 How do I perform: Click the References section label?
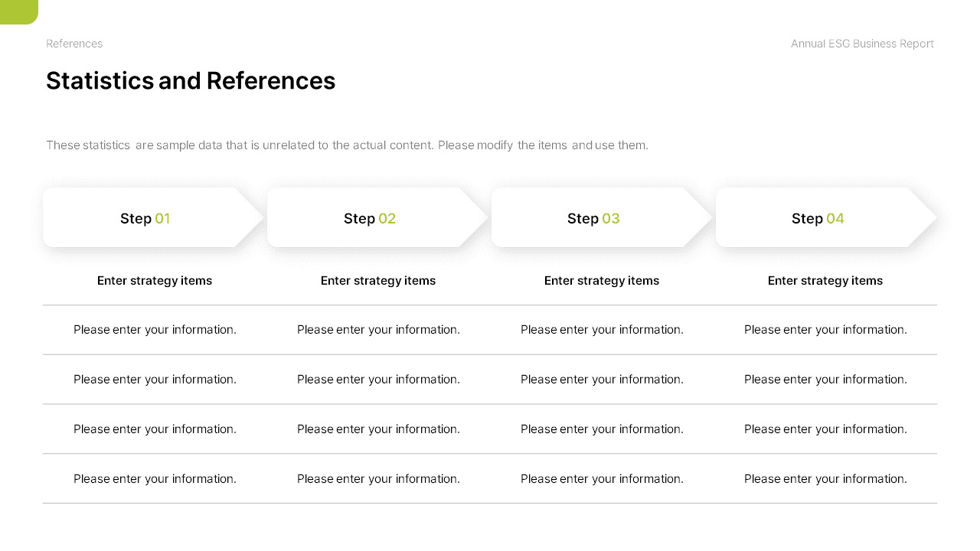(x=74, y=44)
